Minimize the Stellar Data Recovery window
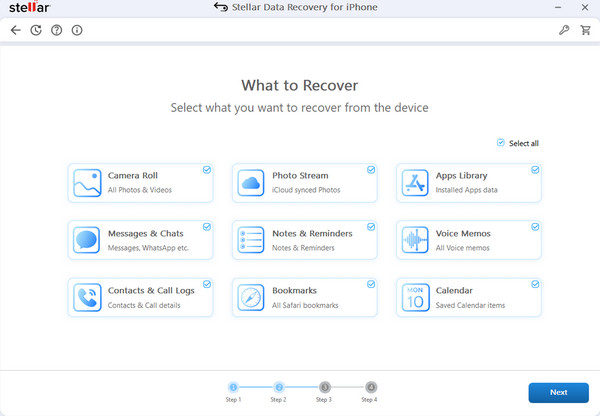This screenshot has height=416, width=600. pyautogui.click(x=558, y=7)
